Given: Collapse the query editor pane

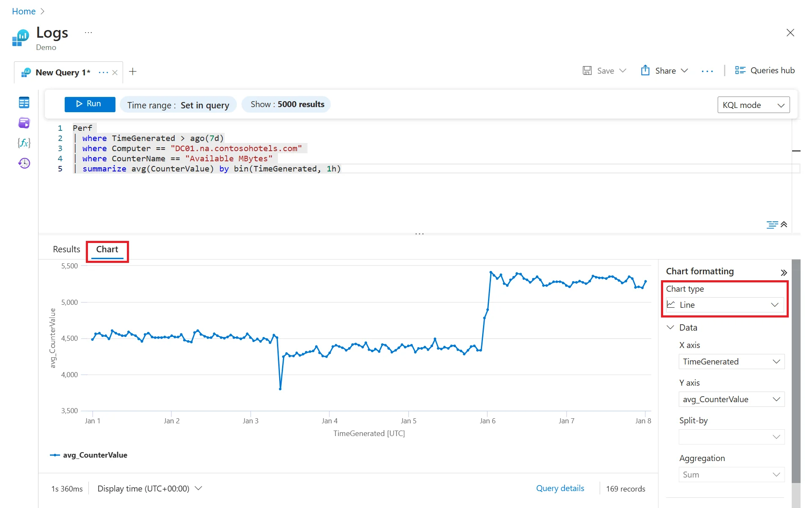Looking at the screenshot, I should [x=784, y=224].
